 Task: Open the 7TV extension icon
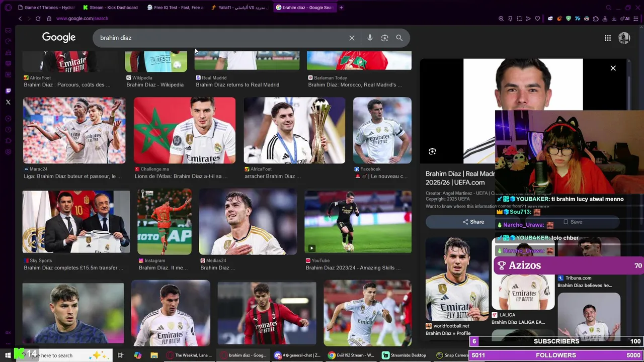(x=578, y=19)
